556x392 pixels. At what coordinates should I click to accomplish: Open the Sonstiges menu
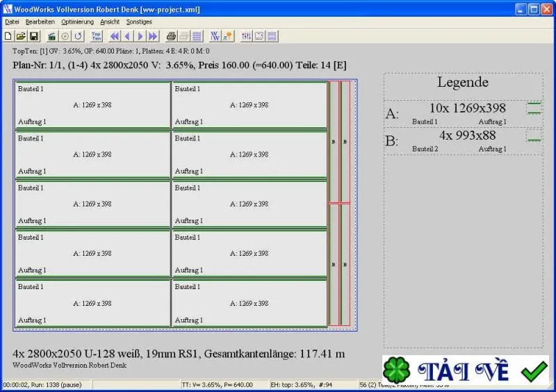[x=139, y=22]
